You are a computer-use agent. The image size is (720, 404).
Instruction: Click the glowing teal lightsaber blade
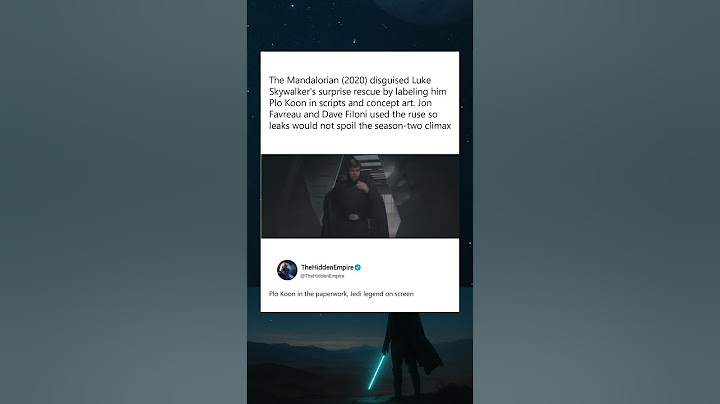click(376, 371)
